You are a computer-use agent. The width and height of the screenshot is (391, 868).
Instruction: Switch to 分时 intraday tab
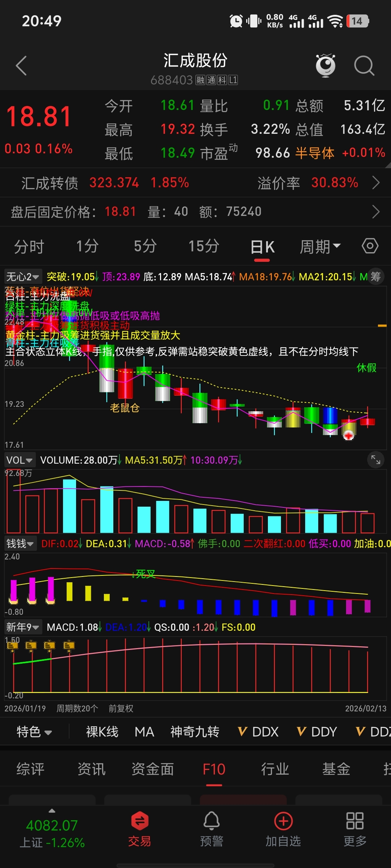point(29,246)
